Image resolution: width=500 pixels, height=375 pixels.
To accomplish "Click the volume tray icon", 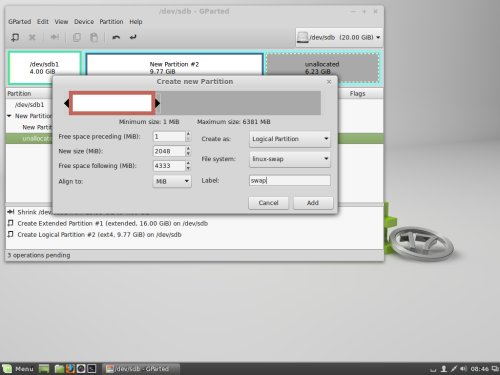I will 463,369.
